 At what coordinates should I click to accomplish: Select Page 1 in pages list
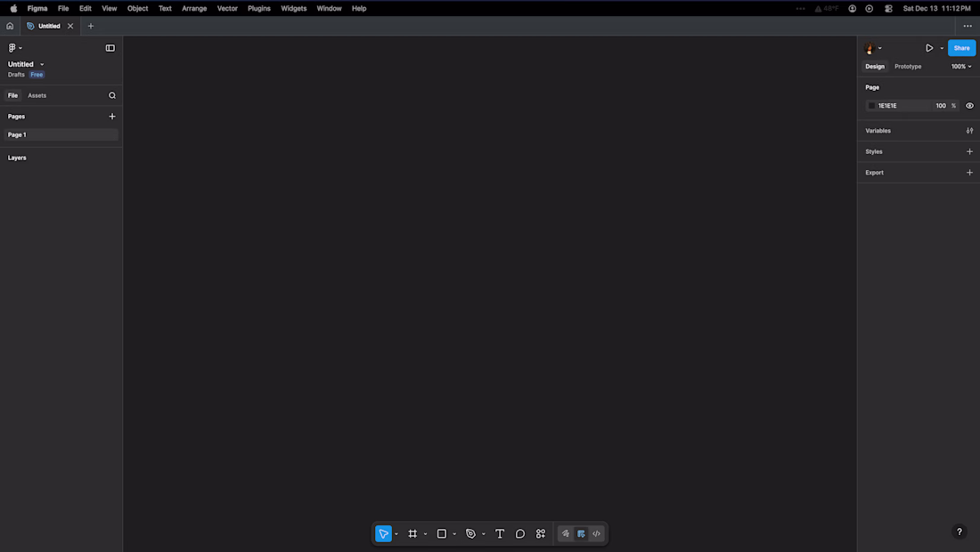(x=61, y=134)
